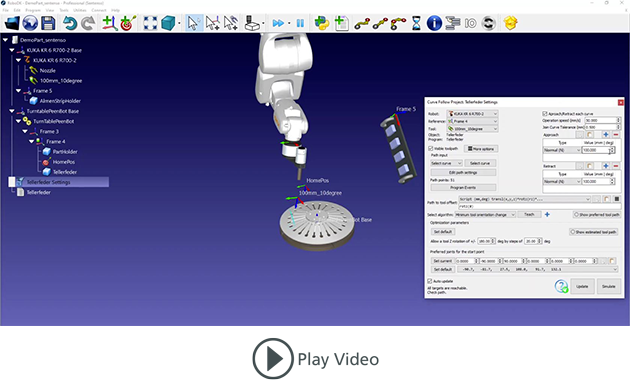
Task: Click the undo arrow in toolbar
Action: coord(70,23)
